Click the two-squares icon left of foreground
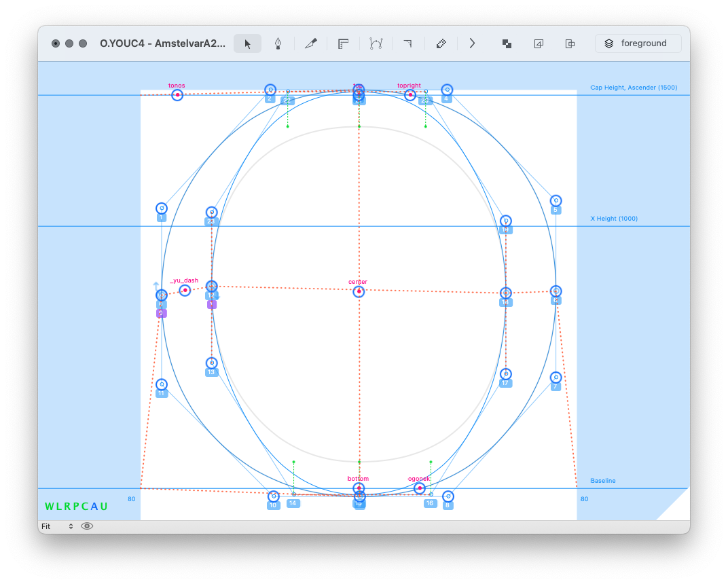 click(570, 43)
